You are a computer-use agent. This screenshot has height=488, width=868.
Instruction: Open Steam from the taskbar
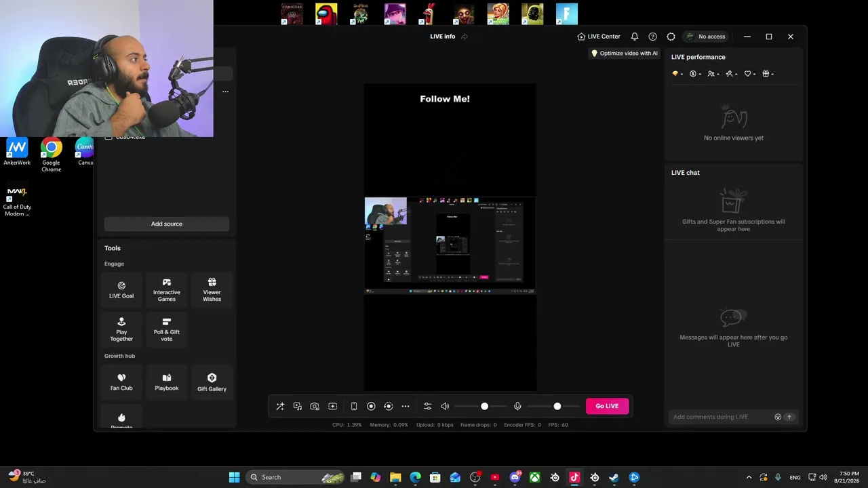click(x=614, y=477)
